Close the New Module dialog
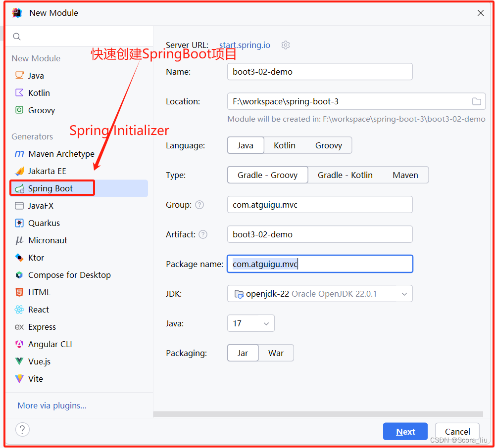The width and height of the screenshot is (495, 448). [481, 13]
